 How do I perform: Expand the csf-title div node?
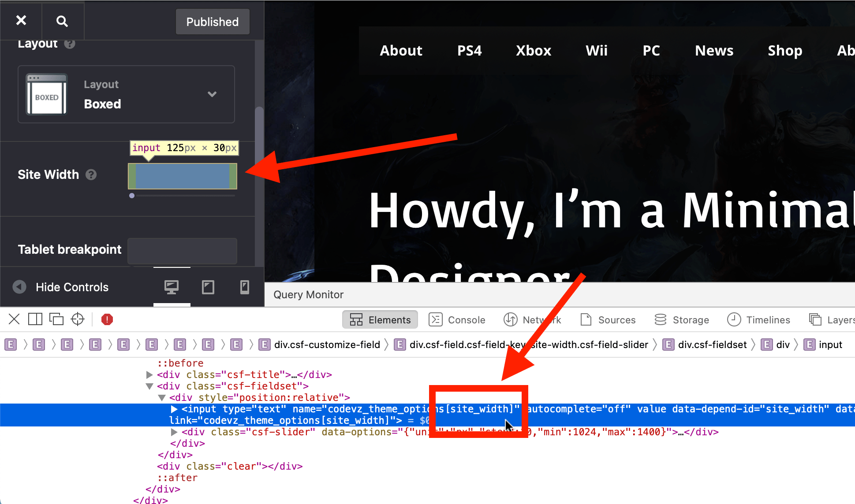(149, 375)
